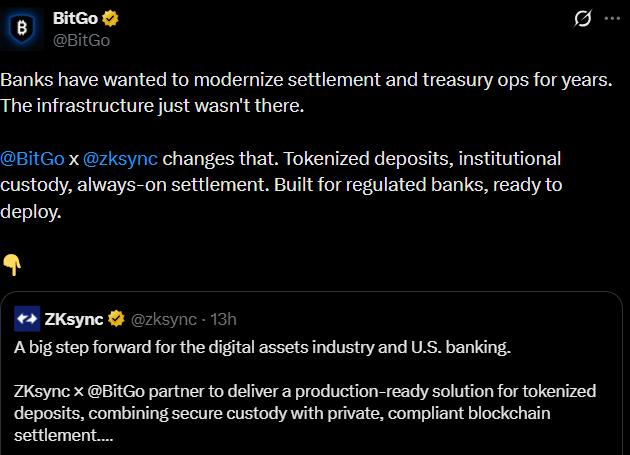Click BitGo's gold verified badge
This screenshot has height=455, width=630.
tap(113, 18)
